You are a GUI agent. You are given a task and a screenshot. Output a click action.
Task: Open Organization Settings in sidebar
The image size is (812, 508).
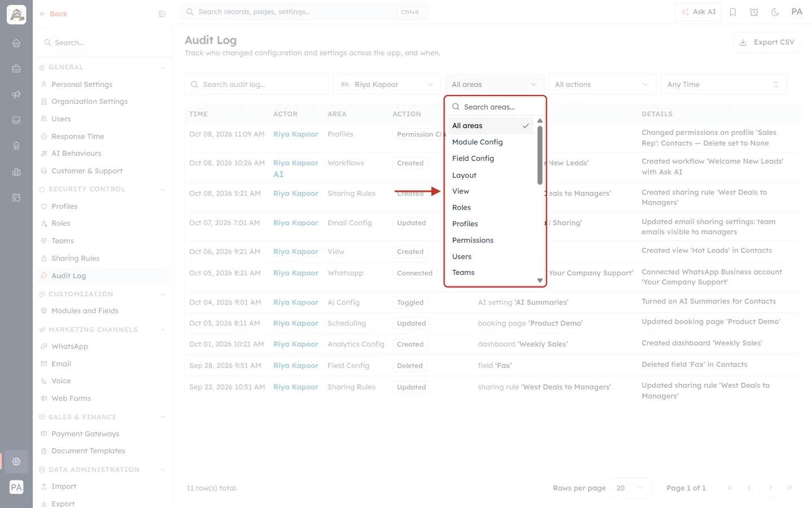click(90, 102)
